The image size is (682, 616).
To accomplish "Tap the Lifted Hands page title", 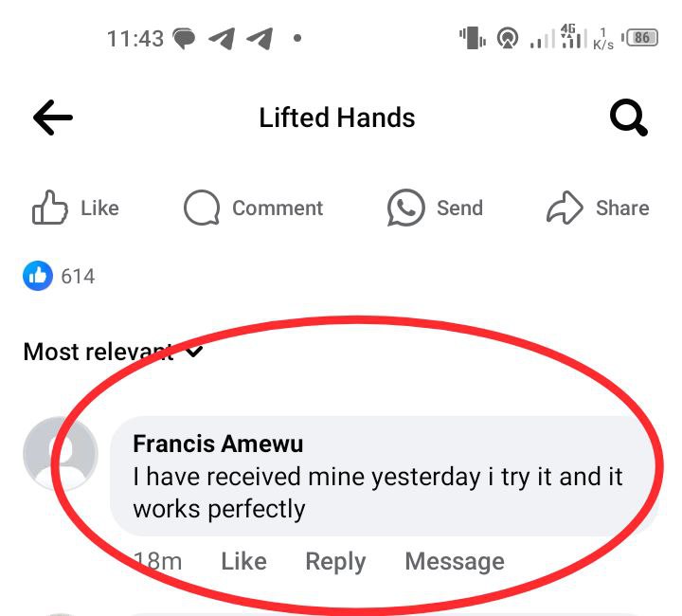I will coord(337,118).
